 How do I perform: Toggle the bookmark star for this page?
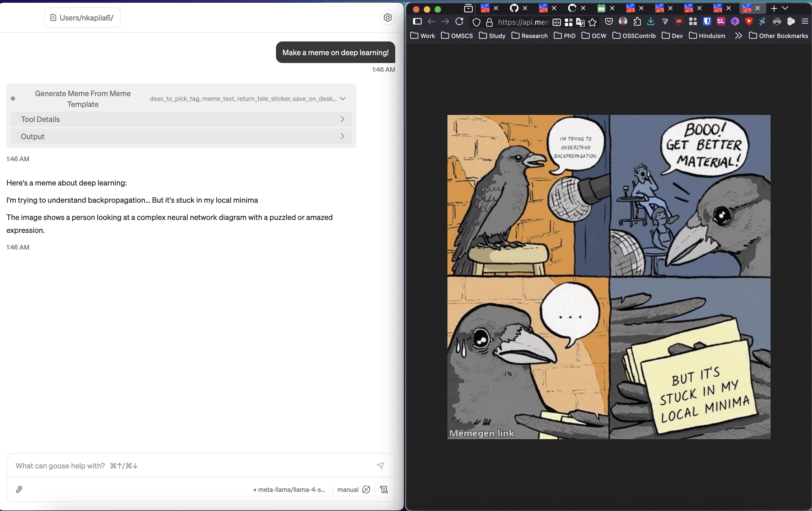pyautogui.click(x=593, y=22)
